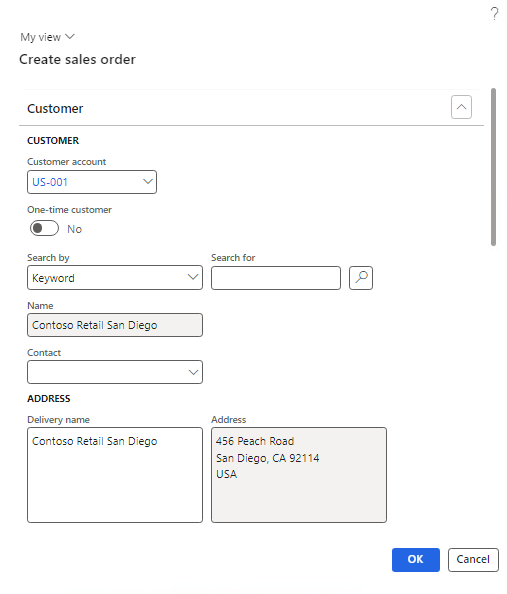
Task: Click the US-001 customer account link
Action: click(x=50, y=182)
